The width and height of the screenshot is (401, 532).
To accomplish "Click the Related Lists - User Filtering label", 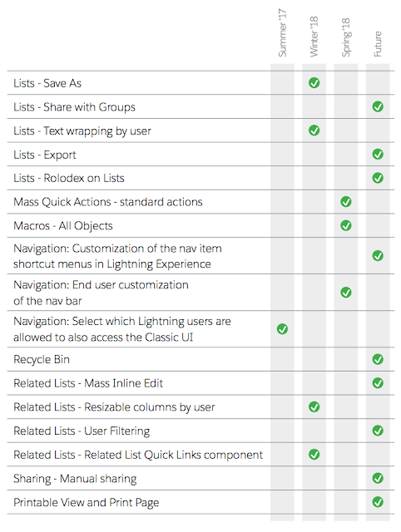I will (82, 431).
